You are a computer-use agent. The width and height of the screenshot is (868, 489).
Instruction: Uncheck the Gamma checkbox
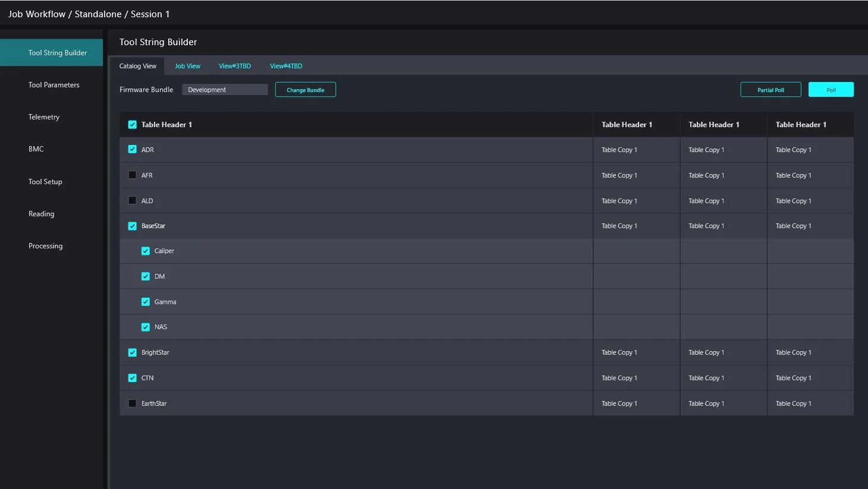[x=145, y=302]
